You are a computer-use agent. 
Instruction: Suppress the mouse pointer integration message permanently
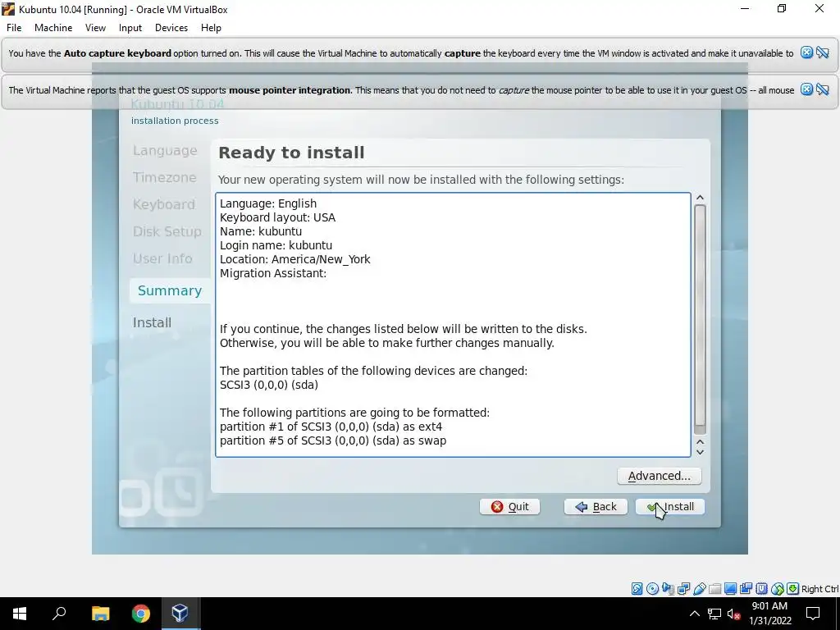pos(823,89)
